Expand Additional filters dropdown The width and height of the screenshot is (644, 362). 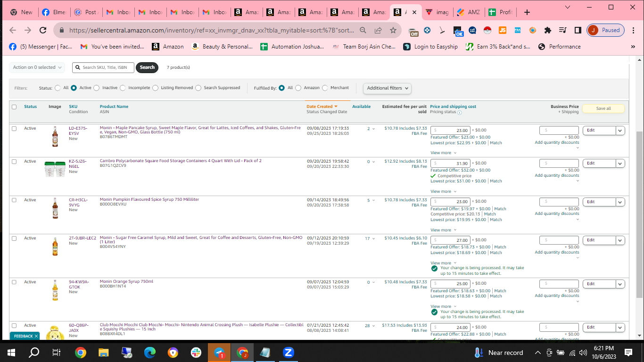click(387, 88)
